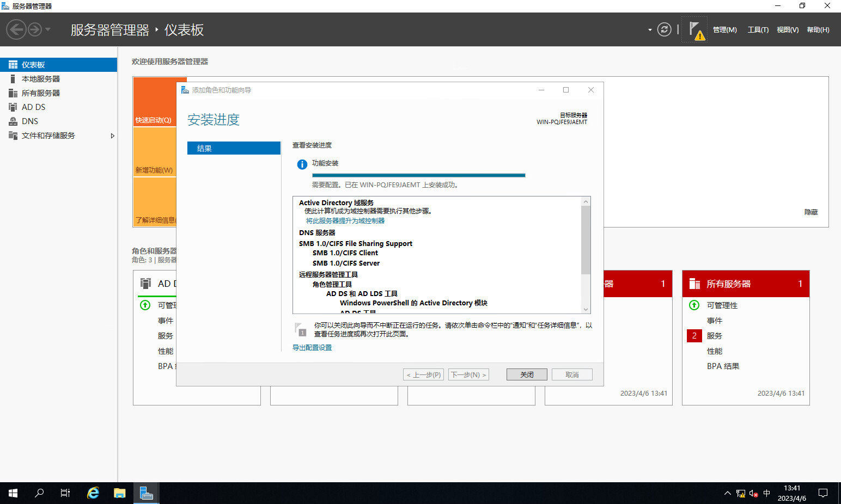Click the refresh dashboard icon
This screenshot has width=841, height=504.
point(664,29)
